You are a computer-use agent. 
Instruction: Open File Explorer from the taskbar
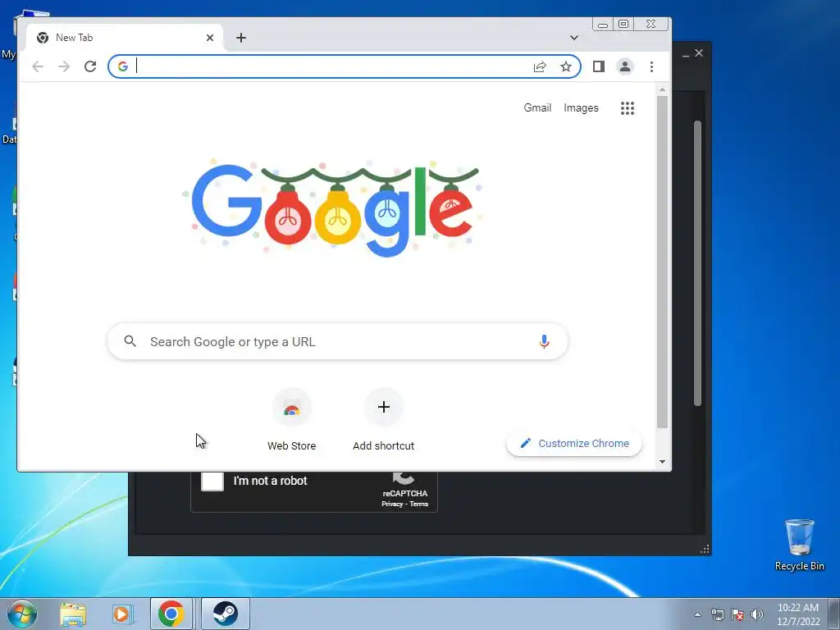tap(73, 614)
